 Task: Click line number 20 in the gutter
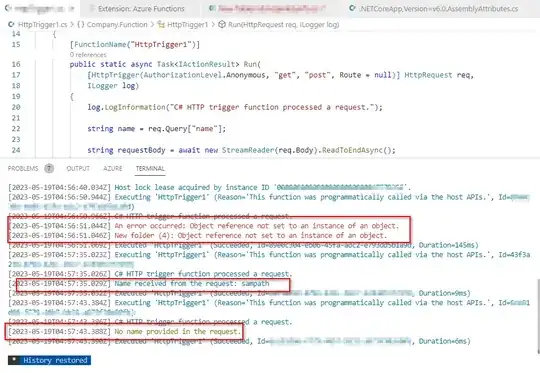click(16, 107)
